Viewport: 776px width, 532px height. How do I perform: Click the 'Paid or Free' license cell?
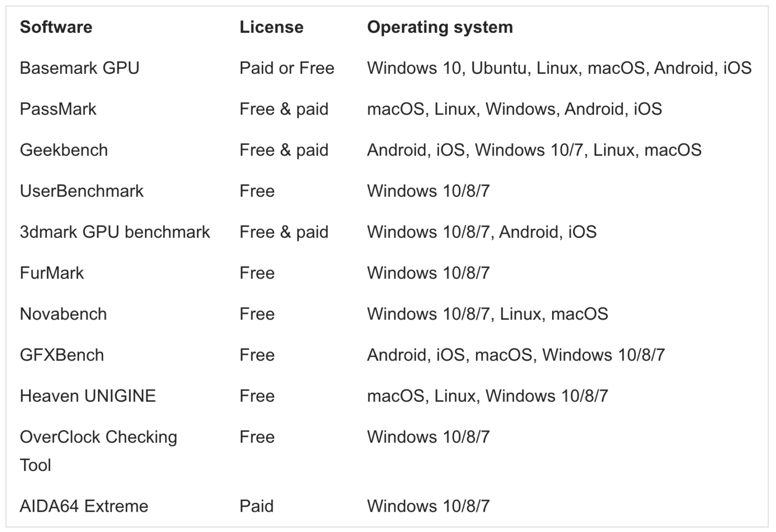[286, 68]
